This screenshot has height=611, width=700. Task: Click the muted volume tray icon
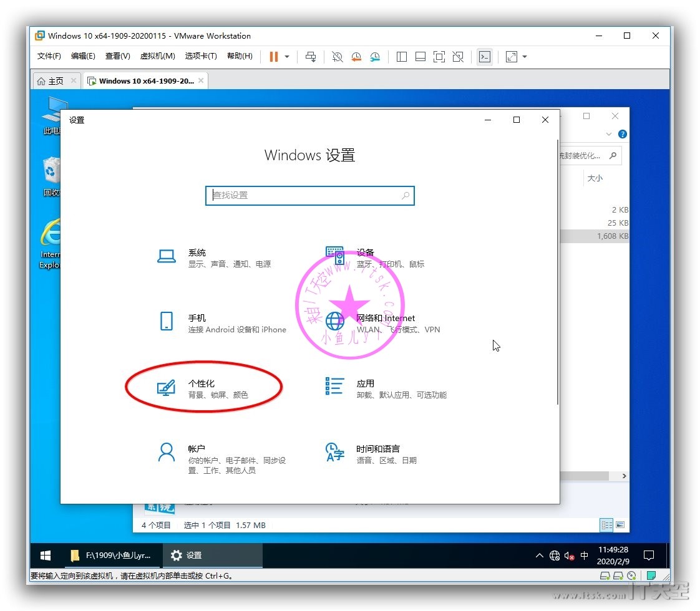569,556
